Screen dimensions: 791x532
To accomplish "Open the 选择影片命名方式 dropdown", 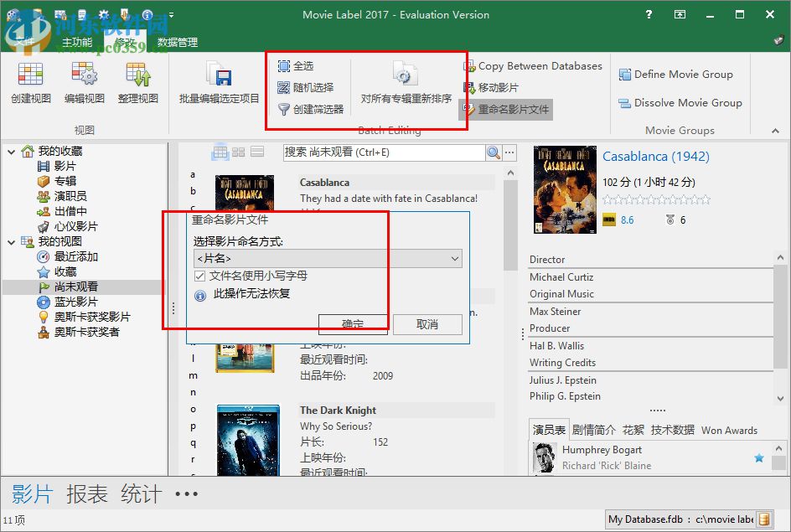I will tap(454, 259).
